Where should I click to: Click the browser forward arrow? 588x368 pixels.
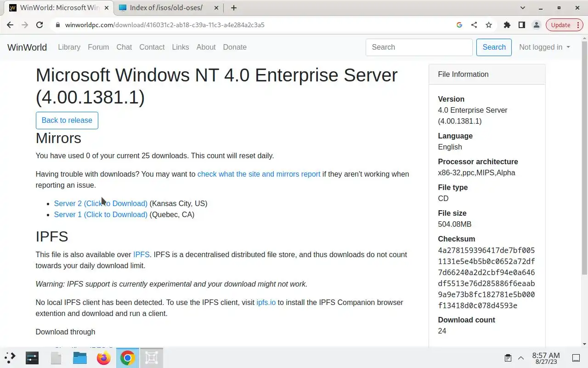(25, 25)
